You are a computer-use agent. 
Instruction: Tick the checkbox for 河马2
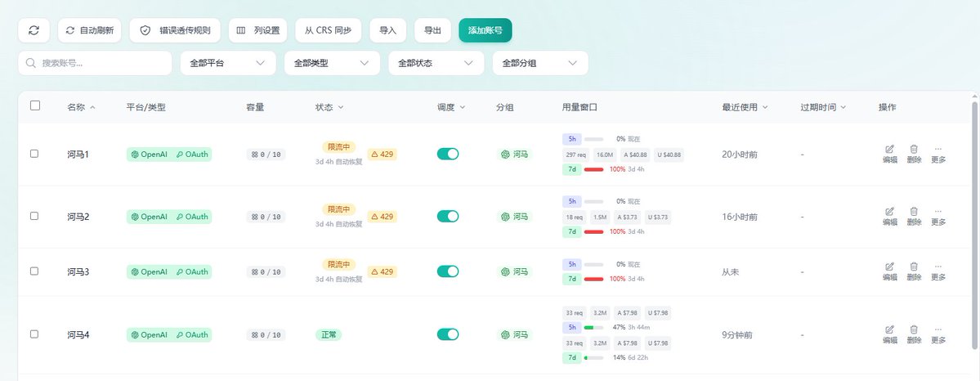(34, 216)
